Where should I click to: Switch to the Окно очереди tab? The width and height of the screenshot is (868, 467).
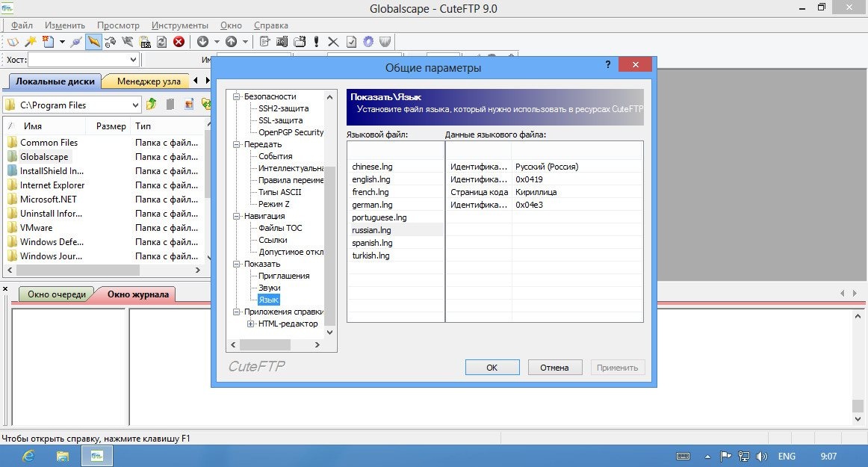pyautogui.click(x=57, y=294)
